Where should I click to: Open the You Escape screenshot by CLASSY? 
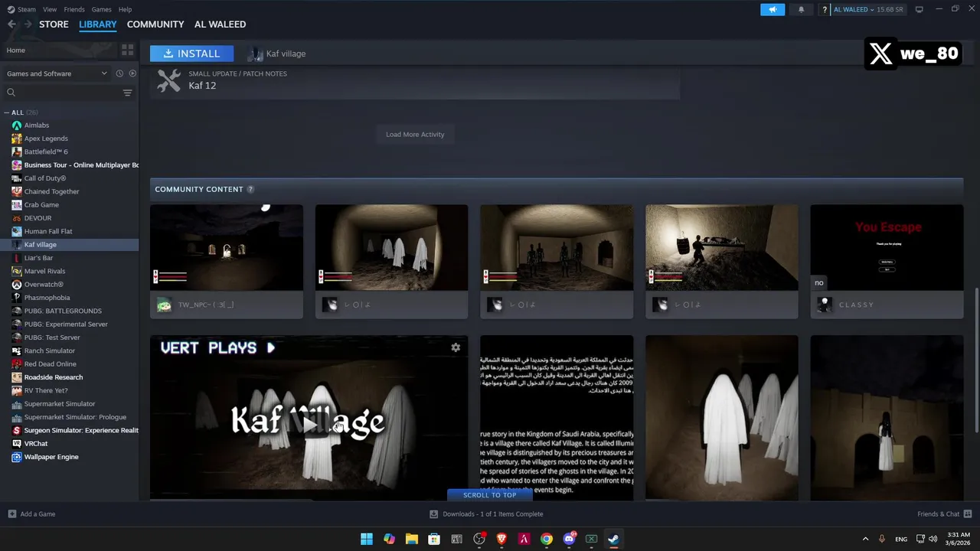click(887, 247)
